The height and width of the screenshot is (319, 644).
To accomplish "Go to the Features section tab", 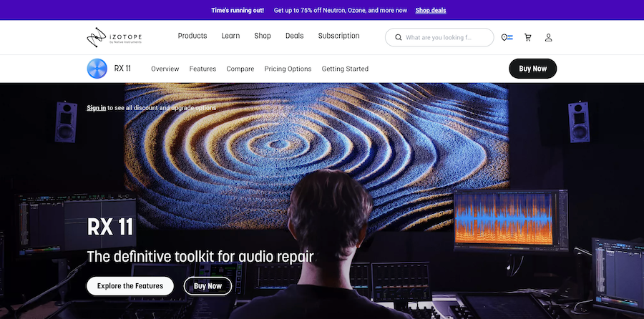I will click(x=203, y=69).
